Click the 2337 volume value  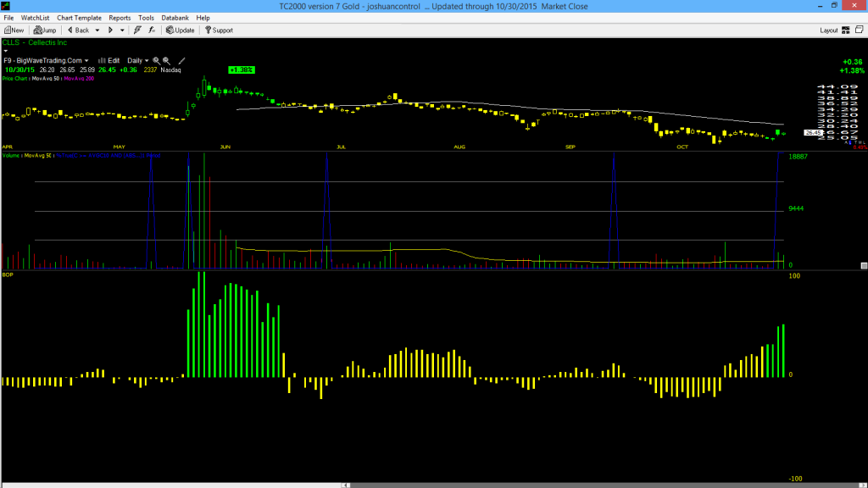(150, 69)
